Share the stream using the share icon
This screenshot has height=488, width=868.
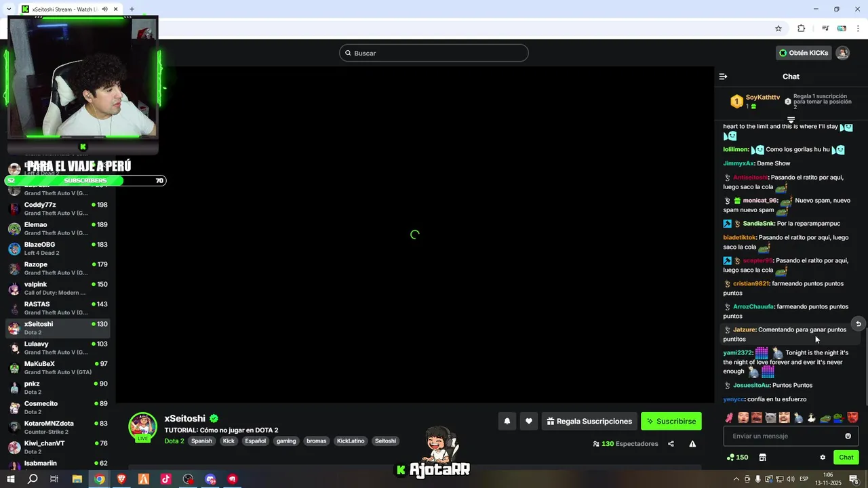pos(671,444)
